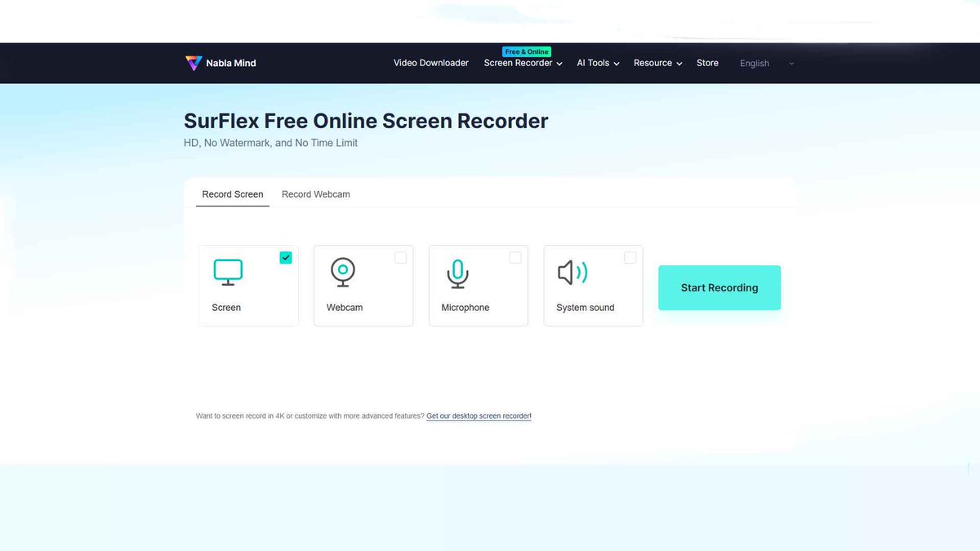
Task: Enable the Microphone checkbox
Action: 515,257
